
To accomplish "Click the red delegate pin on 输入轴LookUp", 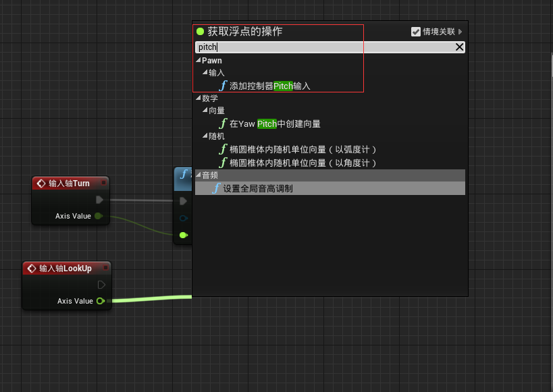I will [105, 268].
